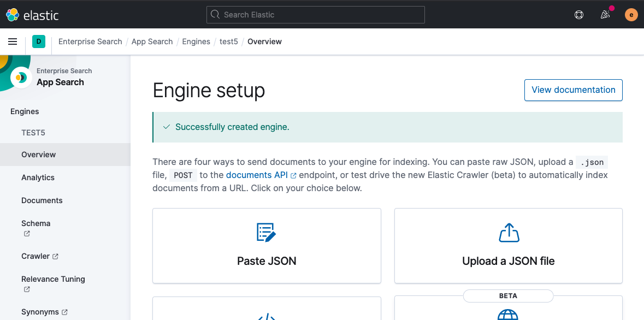The width and height of the screenshot is (644, 320).
Task: Click the Overview breadcrumb text
Action: click(x=264, y=42)
